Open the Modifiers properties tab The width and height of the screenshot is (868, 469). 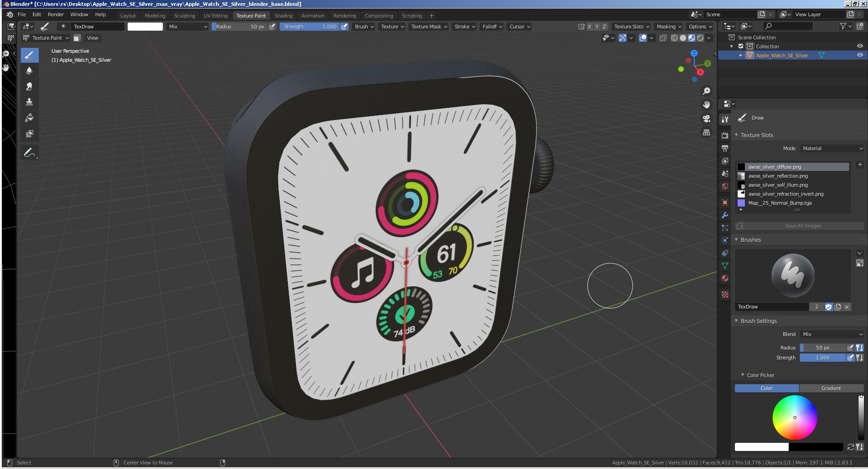[x=725, y=215]
